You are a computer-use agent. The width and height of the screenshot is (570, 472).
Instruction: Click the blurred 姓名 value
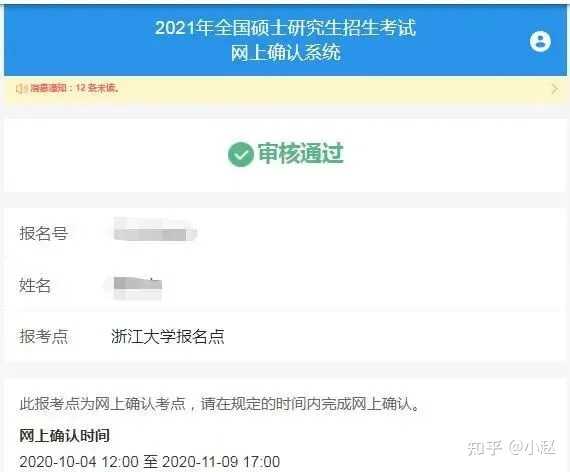click(x=137, y=287)
